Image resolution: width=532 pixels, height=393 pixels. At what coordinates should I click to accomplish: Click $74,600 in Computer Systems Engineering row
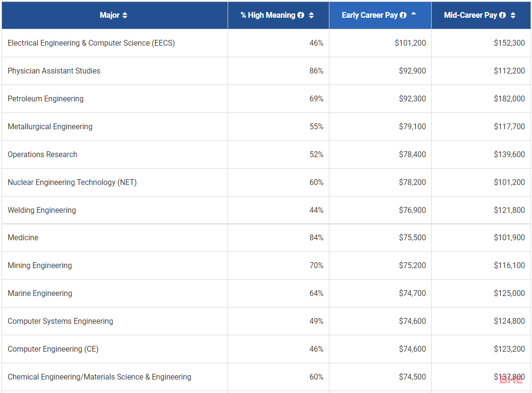pos(412,321)
